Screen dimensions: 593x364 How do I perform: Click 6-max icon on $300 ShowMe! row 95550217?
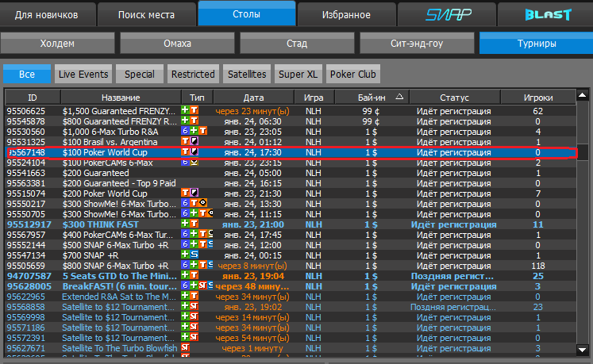tap(185, 202)
